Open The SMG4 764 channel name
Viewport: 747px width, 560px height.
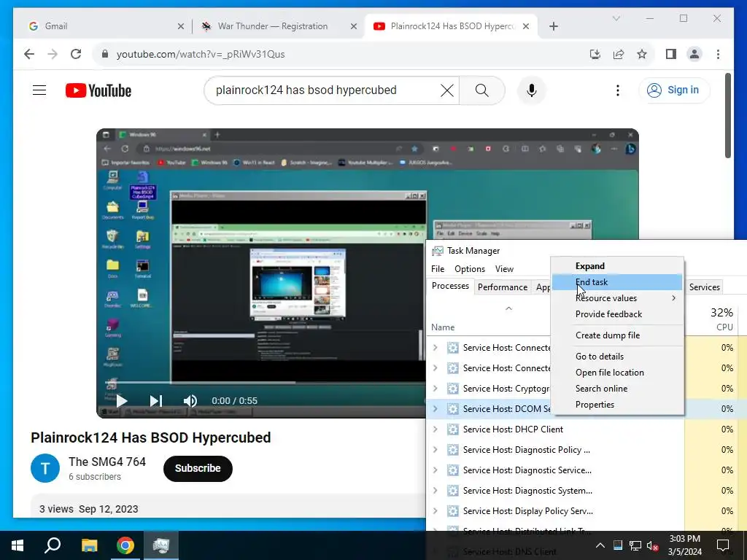107,462
